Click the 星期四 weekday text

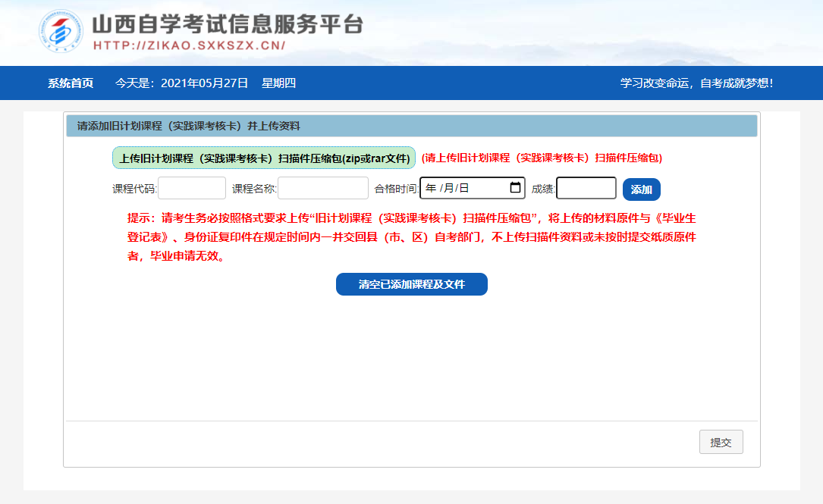click(x=278, y=83)
